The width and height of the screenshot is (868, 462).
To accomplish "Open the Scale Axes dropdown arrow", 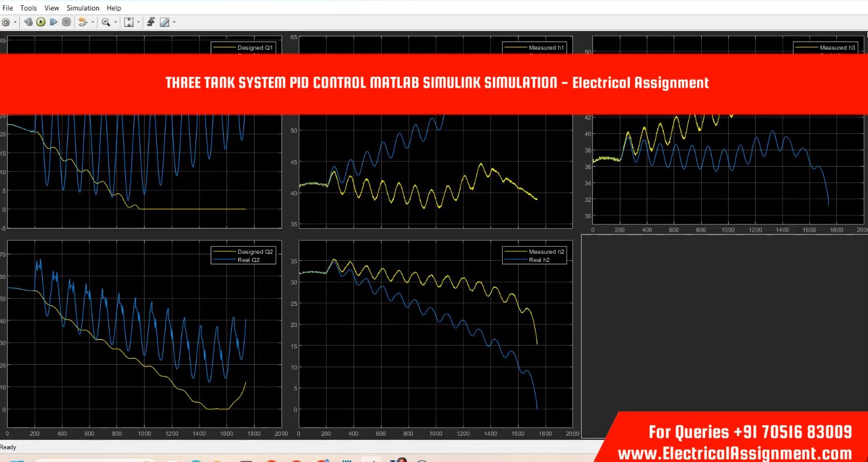I will [x=139, y=23].
